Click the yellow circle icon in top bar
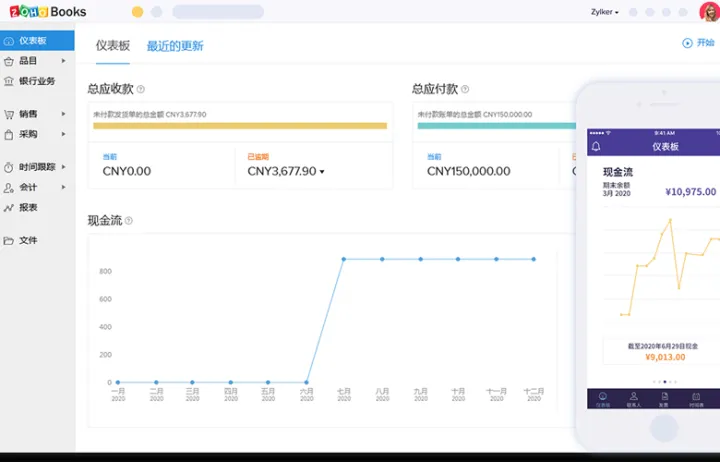Viewport: 720px width, 462px height. click(137, 12)
